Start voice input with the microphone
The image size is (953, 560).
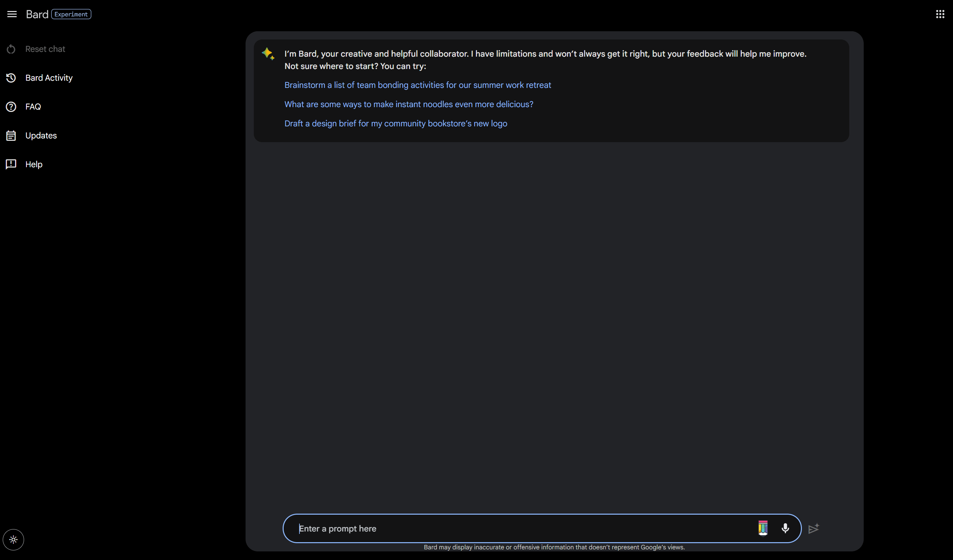click(785, 528)
